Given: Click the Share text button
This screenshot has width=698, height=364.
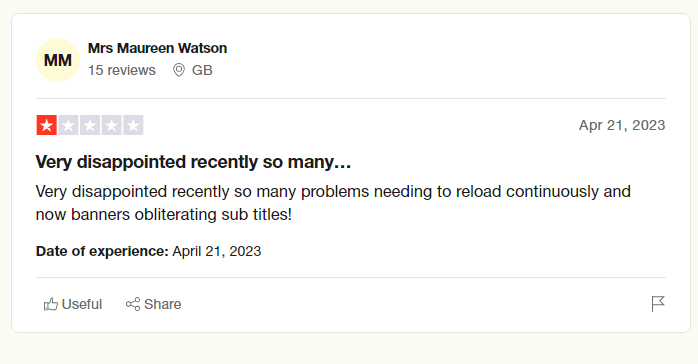Looking at the screenshot, I should 162,304.
